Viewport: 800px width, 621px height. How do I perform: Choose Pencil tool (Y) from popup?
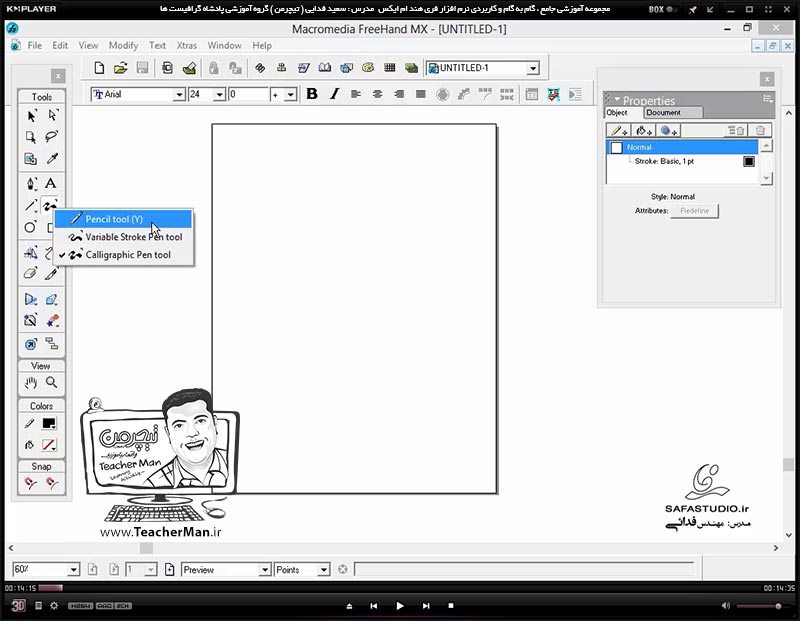pyautogui.click(x=123, y=219)
